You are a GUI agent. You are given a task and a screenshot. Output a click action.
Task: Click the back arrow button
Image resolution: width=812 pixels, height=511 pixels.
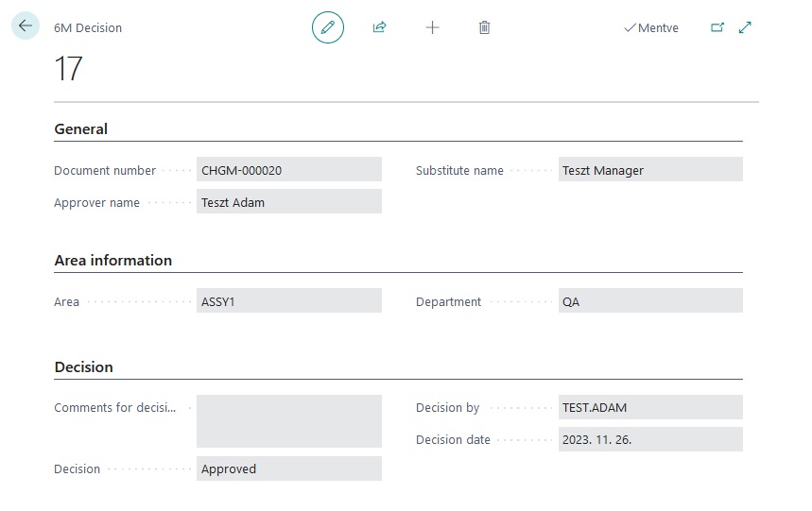(26, 26)
